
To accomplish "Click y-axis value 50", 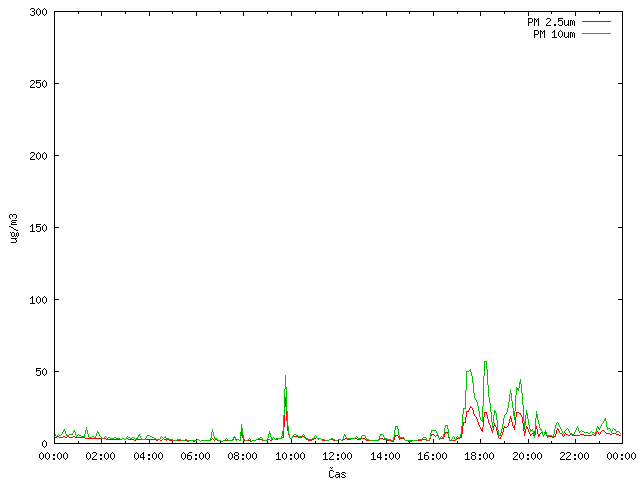I will [41, 372].
